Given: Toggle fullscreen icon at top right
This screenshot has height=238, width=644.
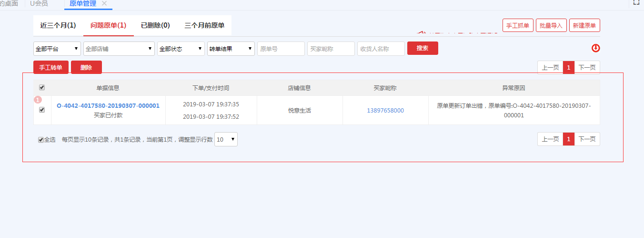Looking at the screenshot, I should [x=636, y=2].
